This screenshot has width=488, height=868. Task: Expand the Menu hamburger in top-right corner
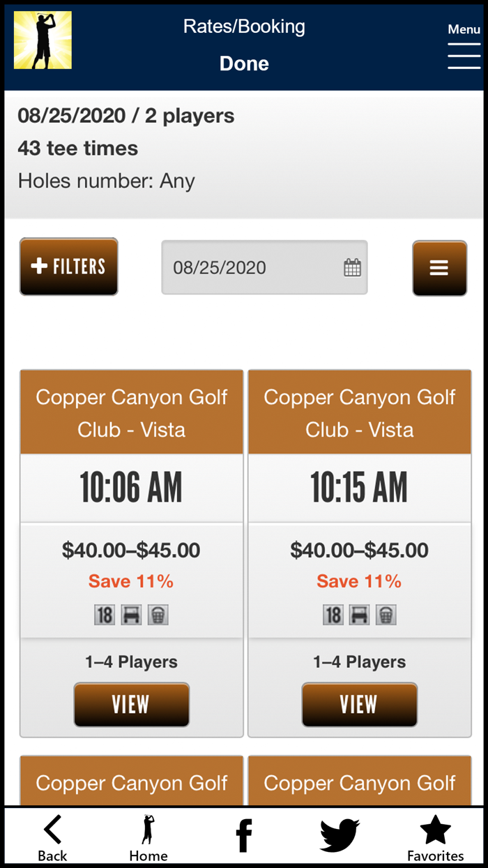[x=464, y=54]
